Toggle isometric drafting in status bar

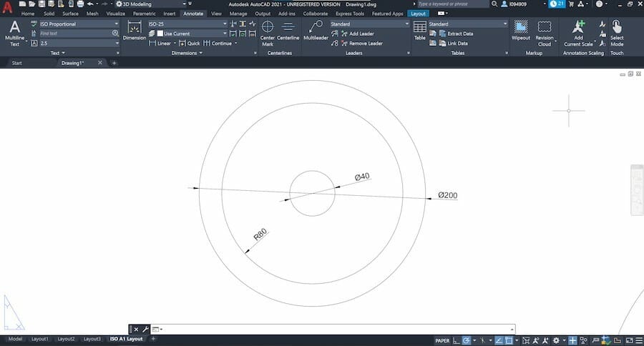tap(482, 340)
